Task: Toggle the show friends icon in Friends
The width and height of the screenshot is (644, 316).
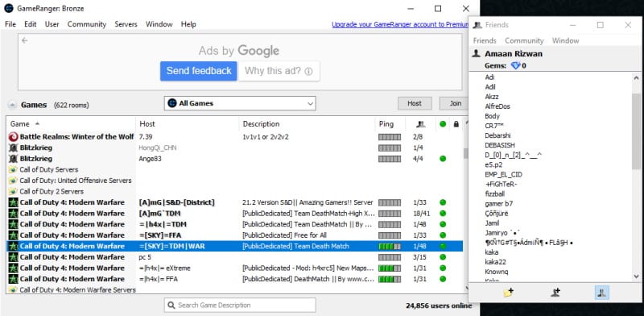Action: point(602,293)
